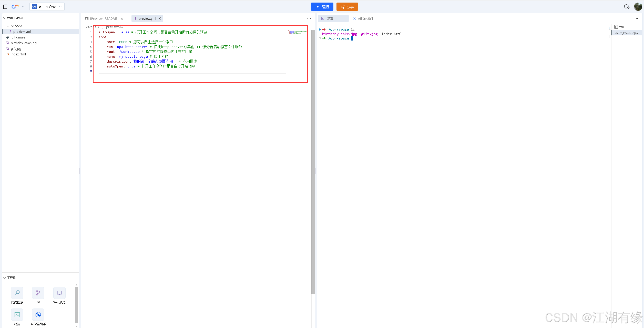Open index.html in file tree
The height and width of the screenshot is (328, 644).
(x=18, y=54)
